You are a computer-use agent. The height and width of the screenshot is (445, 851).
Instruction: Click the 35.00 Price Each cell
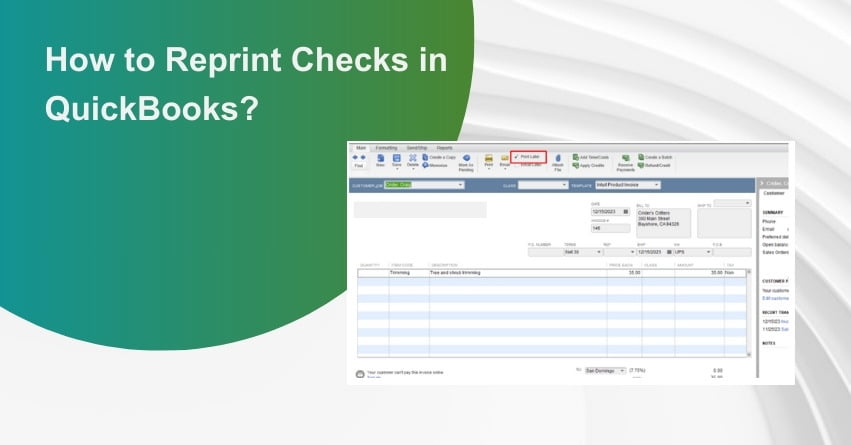(x=624, y=272)
